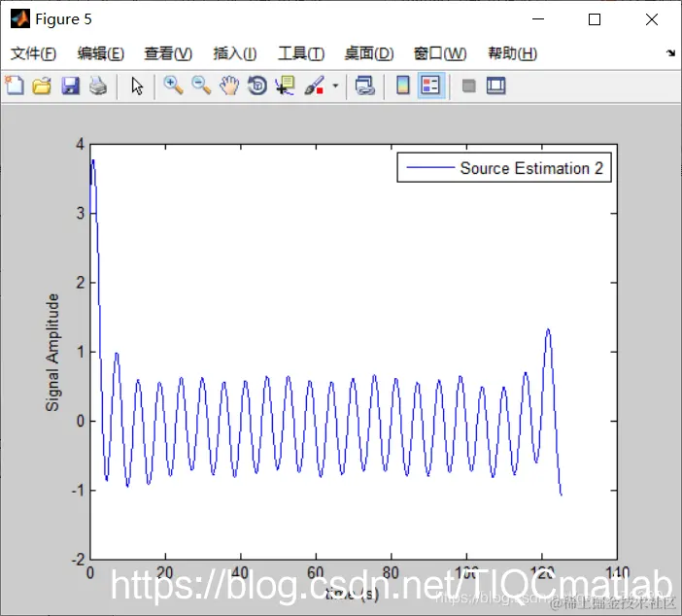Image resolution: width=682 pixels, height=616 pixels.
Task: Select the Edit Plot arrow tool
Action: (x=137, y=86)
